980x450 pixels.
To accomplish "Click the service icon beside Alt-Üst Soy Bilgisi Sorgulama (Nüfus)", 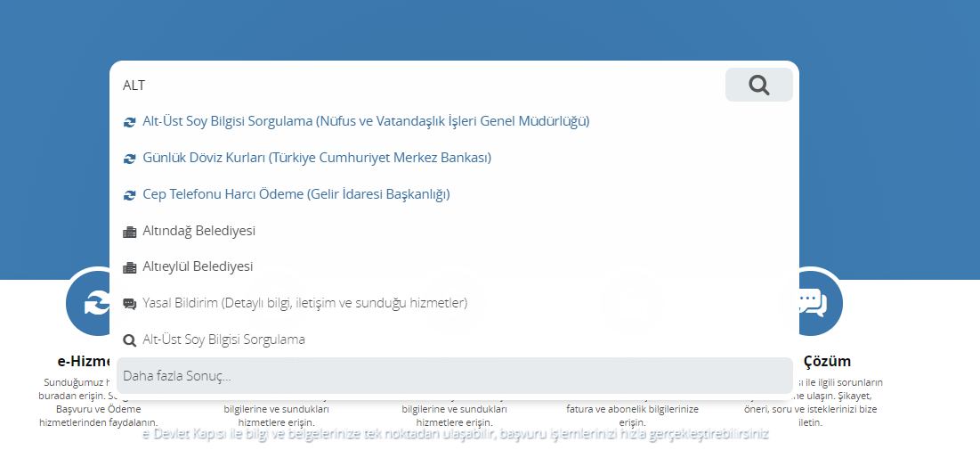I will click(x=129, y=121).
